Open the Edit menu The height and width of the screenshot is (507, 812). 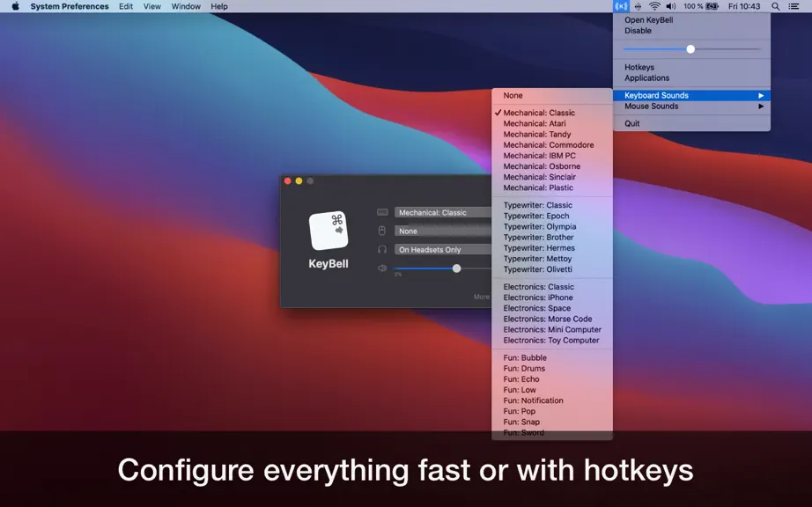pyautogui.click(x=126, y=6)
